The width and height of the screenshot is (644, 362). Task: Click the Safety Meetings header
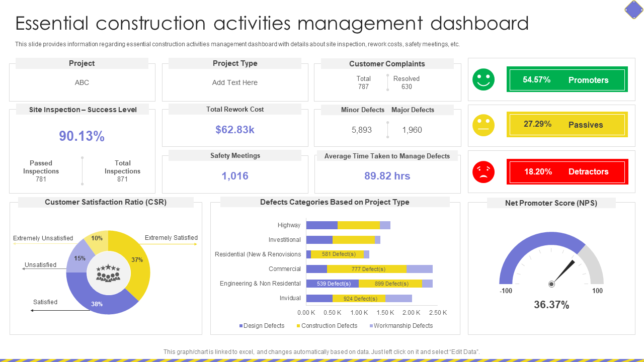coord(235,155)
